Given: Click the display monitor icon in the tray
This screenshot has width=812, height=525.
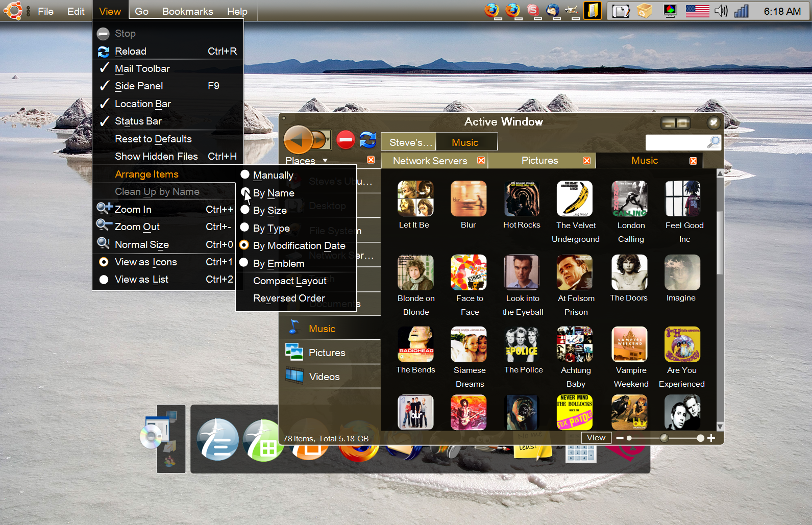Looking at the screenshot, I should (x=670, y=11).
